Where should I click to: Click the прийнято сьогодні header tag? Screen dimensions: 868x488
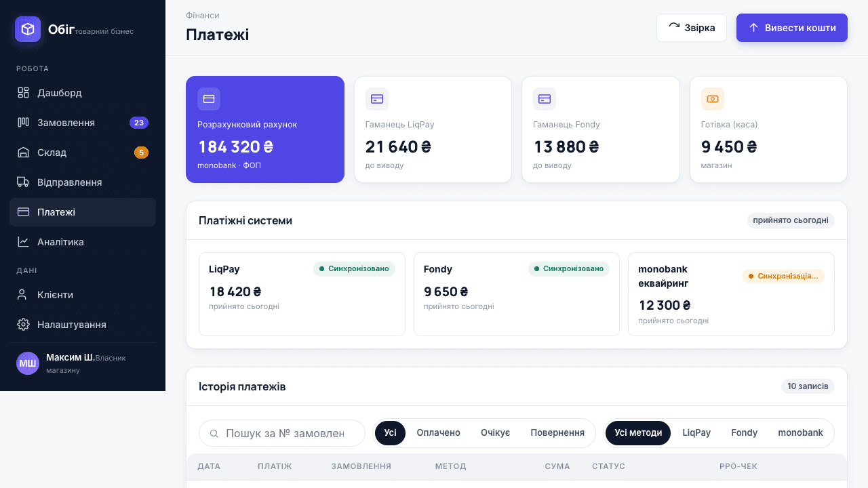coord(791,220)
